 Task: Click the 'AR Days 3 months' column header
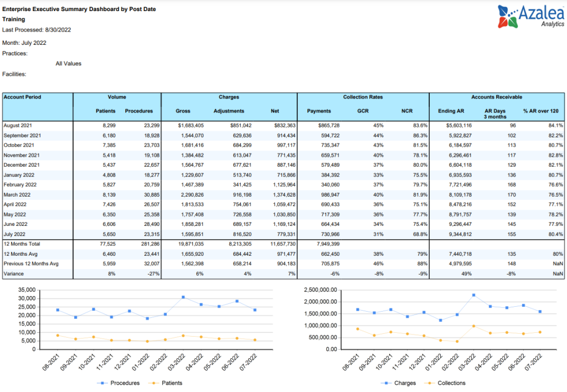[x=495, y=114]
